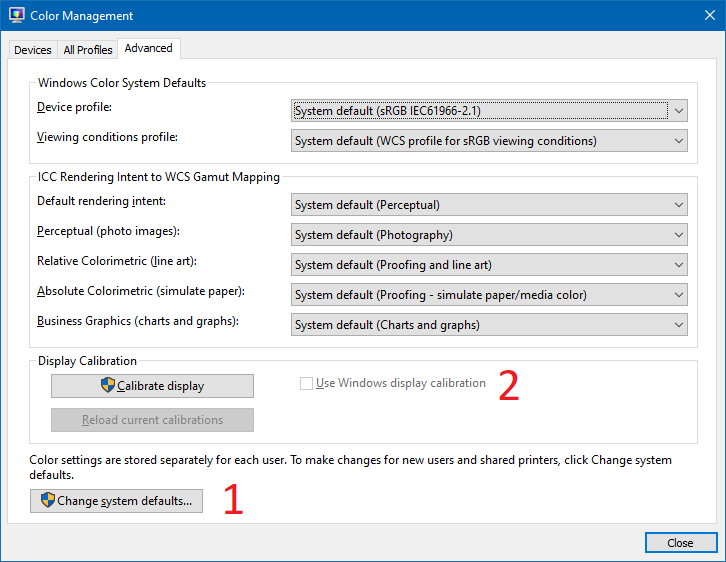Click the Color Management window title text
726x562 pixels.
click(81, 16)
